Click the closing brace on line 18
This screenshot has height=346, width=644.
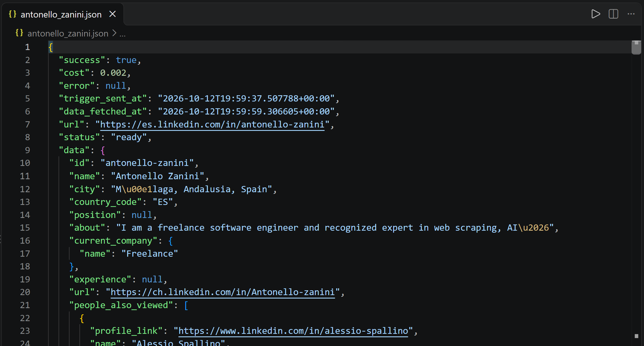[72, 267]
